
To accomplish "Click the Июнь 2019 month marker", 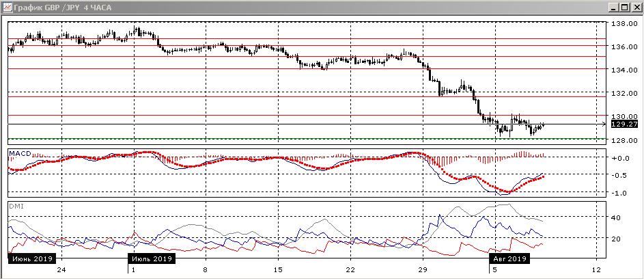I will (x=30, y=259).
